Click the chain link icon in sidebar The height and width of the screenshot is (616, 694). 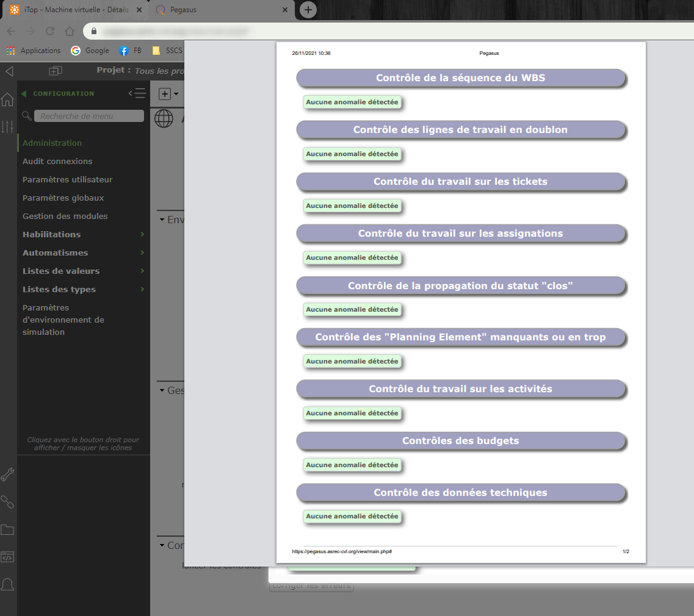coord(7,502)
